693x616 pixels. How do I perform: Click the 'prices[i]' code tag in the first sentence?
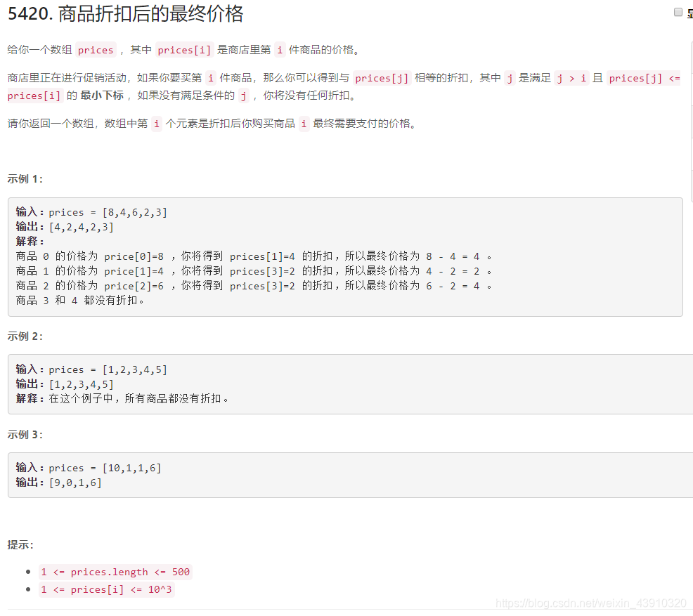pos(184,50)
